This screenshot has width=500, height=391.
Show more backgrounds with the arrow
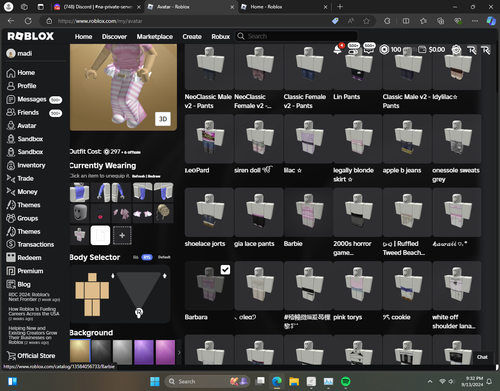[179, 352]
